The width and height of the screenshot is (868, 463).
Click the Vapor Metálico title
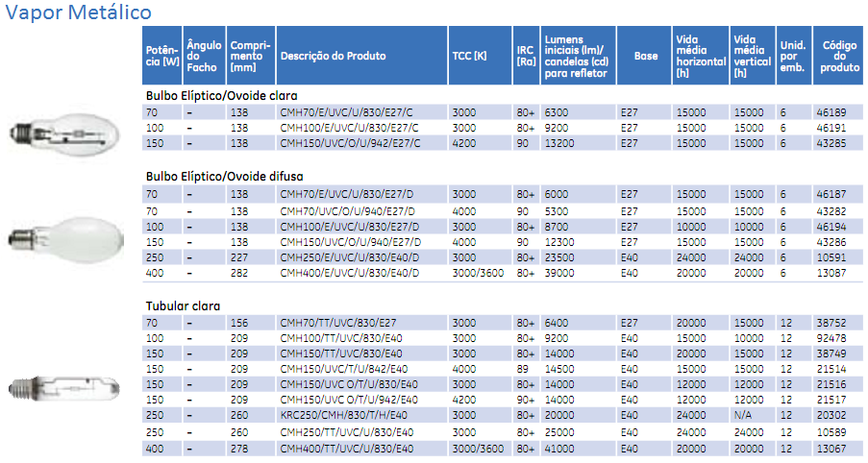(x=78, y=12)
